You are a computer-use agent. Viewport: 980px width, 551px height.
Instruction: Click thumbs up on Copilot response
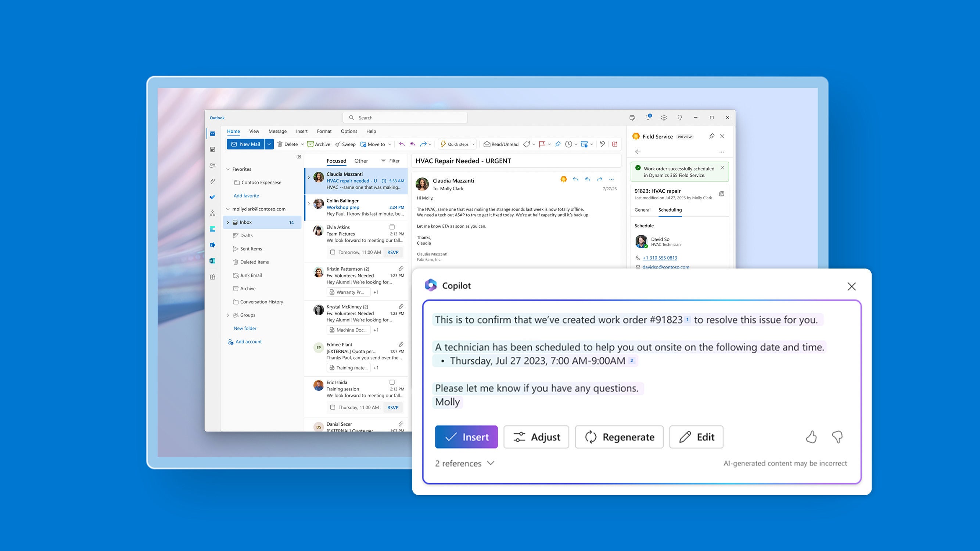(x=812, y=437)
